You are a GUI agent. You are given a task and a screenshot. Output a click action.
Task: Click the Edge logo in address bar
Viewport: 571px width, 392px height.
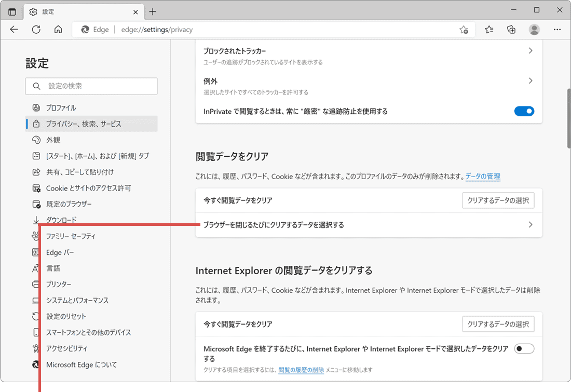click(85, 30)
